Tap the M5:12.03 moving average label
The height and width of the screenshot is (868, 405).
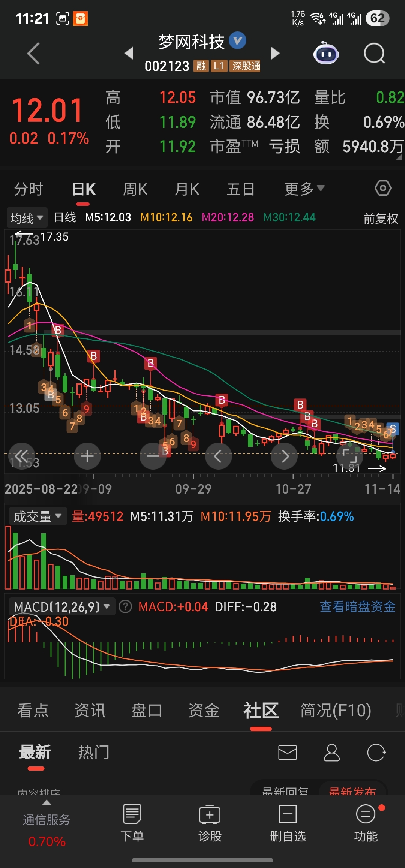coord(108,217)
